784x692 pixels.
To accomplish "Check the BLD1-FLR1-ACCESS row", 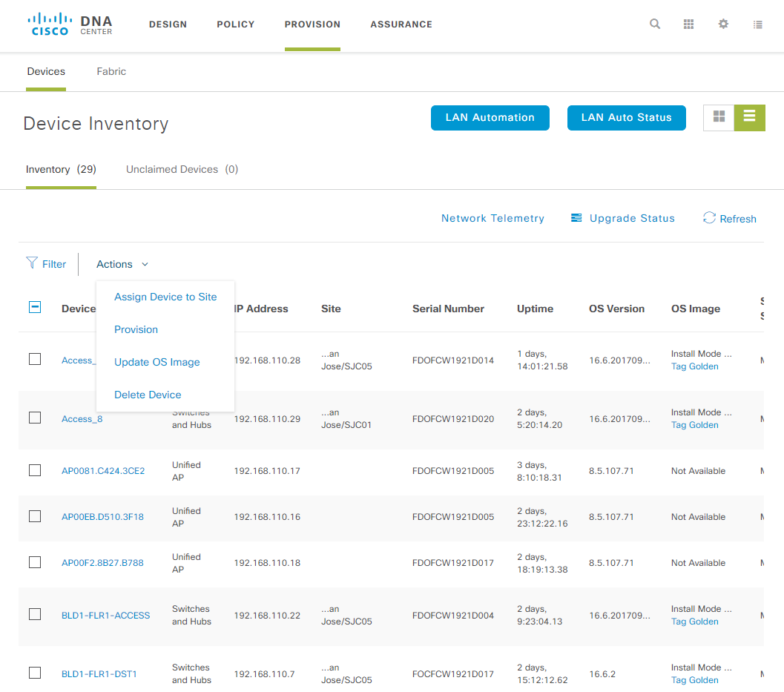I will tap(35, 614).
